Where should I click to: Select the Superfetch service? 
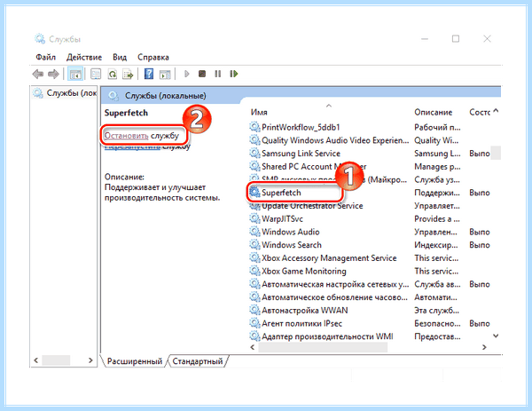click(x=281, y=193)
